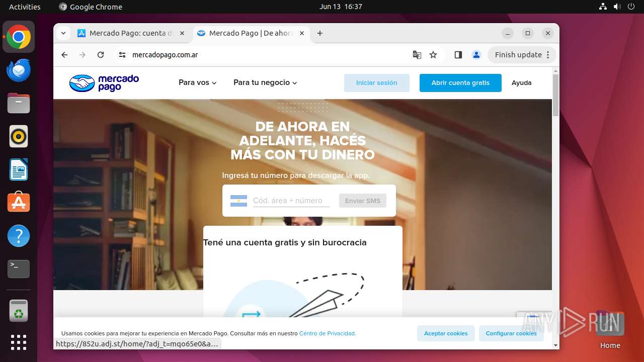This screenshot has height=362, width=644.
Task: Open the Help icon in the dock
Action: coord(19,235)
